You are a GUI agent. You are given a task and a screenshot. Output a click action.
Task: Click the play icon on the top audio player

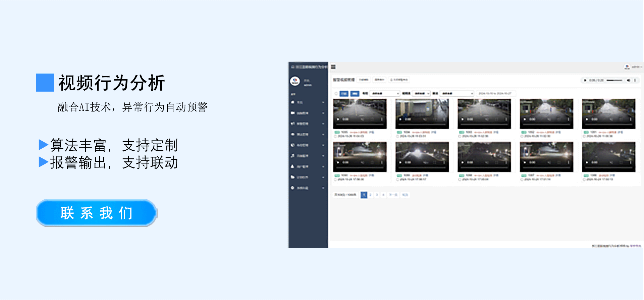point(585,80)
